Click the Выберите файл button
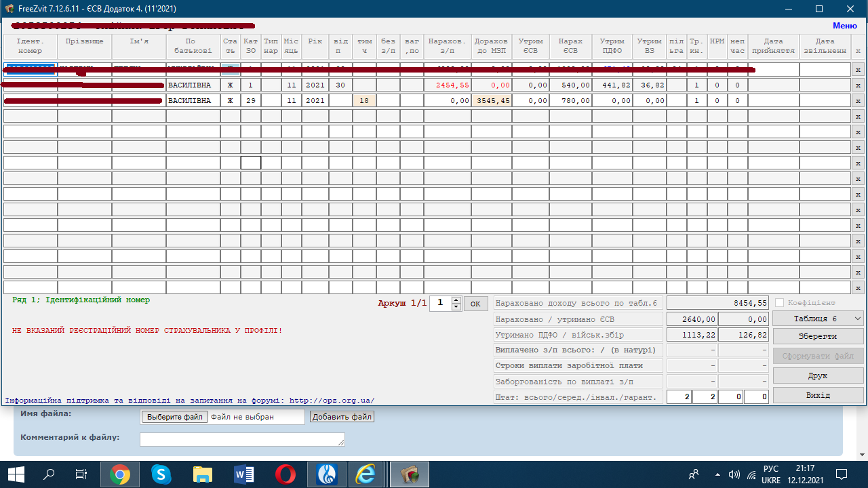Image resolution: width=868 pixels, height=488 pixels. (x=174, y=417)
